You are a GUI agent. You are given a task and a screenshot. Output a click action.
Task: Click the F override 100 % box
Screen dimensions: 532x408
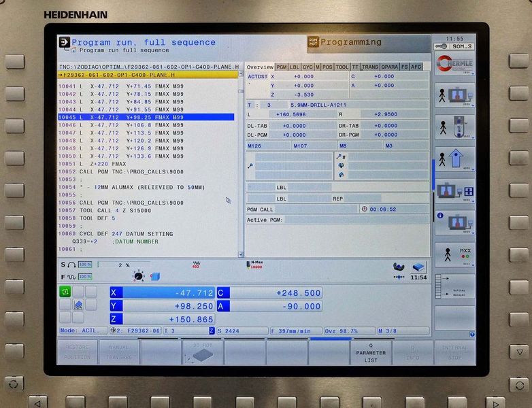click(85, 277)
